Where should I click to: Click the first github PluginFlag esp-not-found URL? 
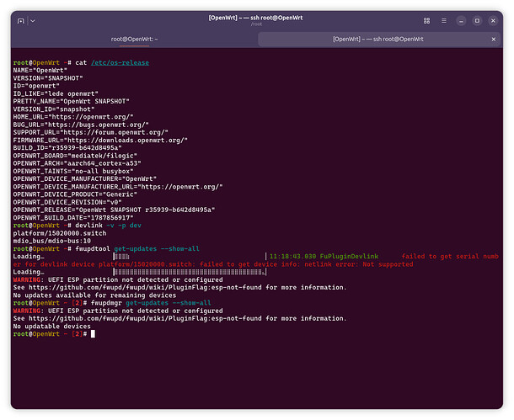pos(145,287)
